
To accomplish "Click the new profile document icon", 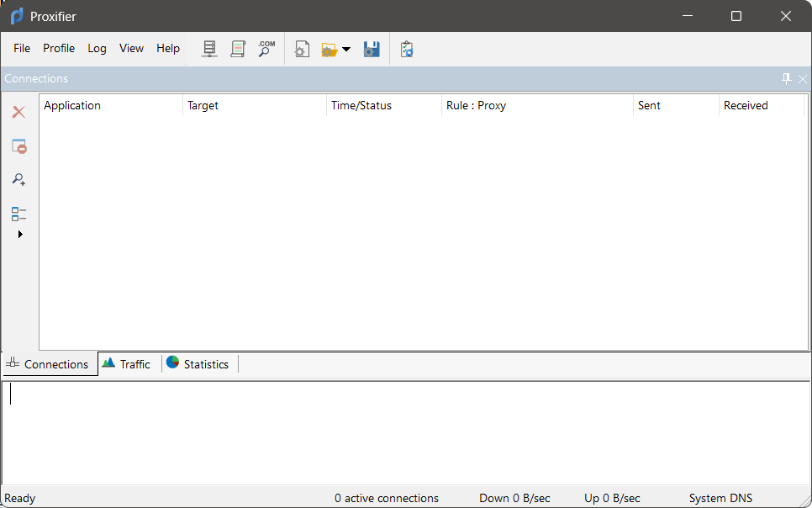I will [302, 50].
